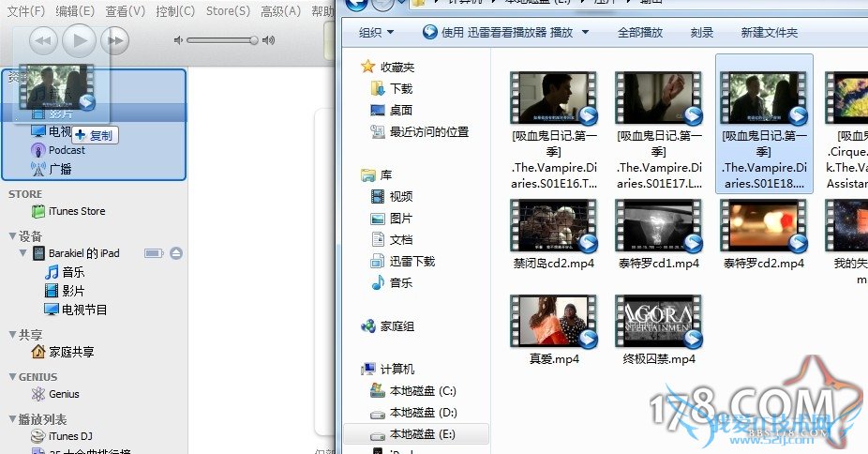Open 本地磁盘 (C:)
The width and height of the screenshot is (868, 454).
pos(413,391)
